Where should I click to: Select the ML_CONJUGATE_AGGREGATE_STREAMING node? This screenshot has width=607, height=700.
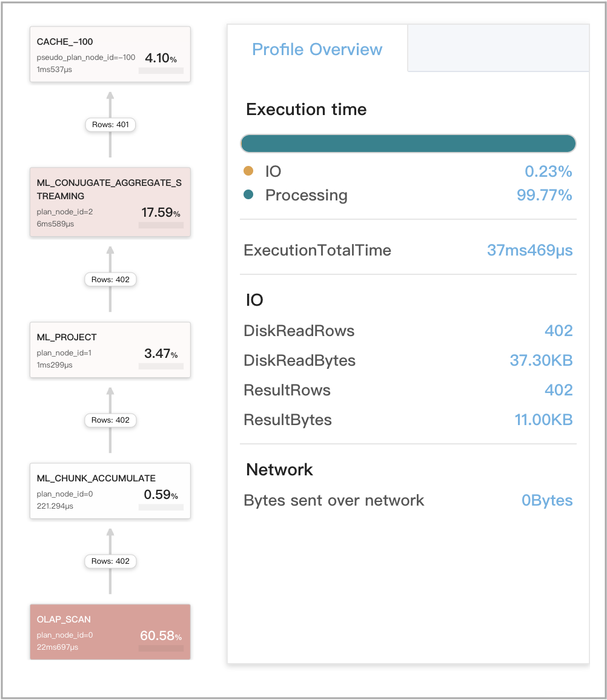pyautogui.click(x=110, y=202)
